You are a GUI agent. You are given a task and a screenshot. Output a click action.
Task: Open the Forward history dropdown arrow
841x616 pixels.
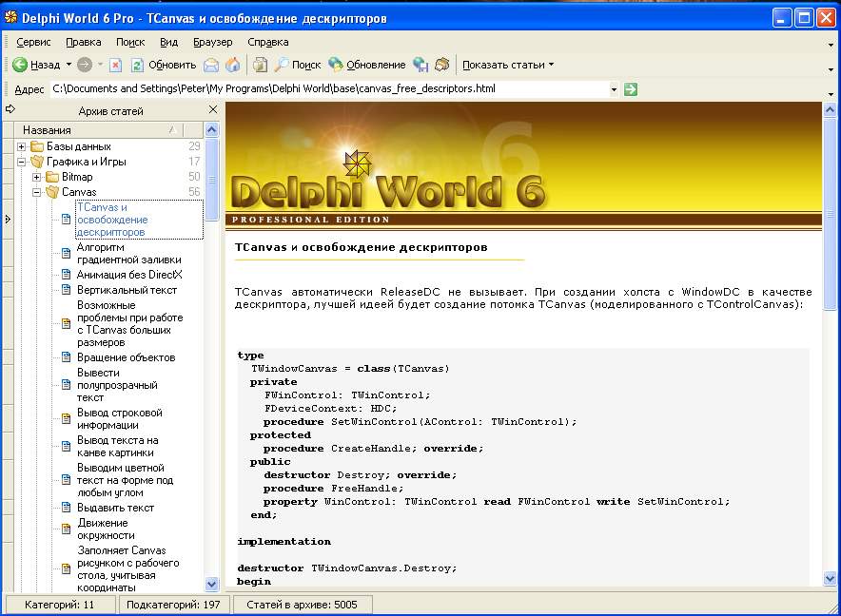click(x=100, y=65)
